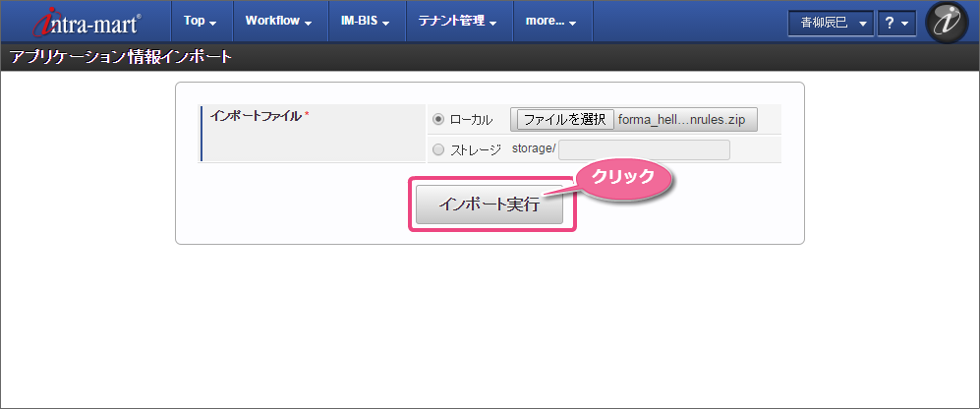980x409 pixels.
Task: Open the ? help dropdown
Action: [896, 24]
